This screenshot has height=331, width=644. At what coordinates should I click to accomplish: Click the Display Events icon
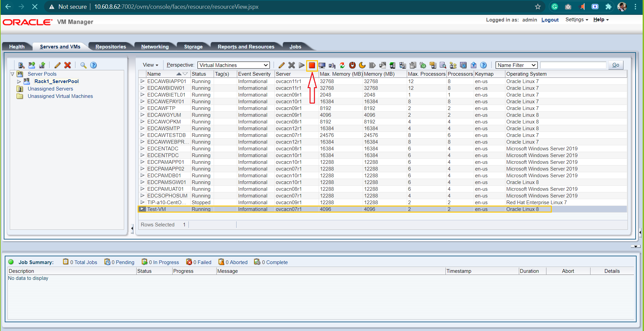[463, 65]
